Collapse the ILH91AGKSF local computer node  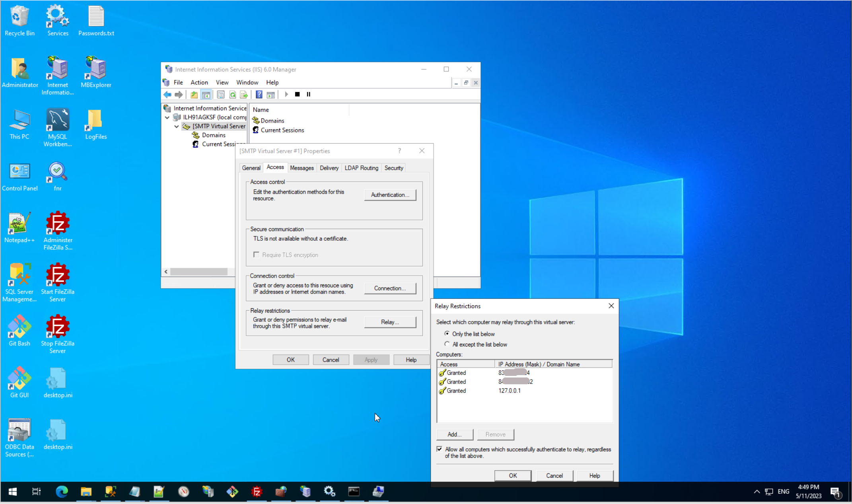point(167,117)
